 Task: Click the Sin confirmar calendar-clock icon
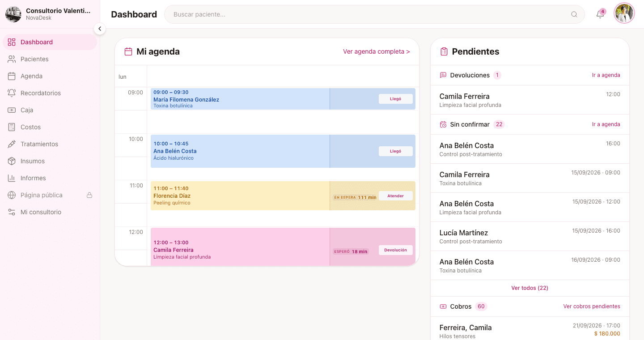click(443, 124)
